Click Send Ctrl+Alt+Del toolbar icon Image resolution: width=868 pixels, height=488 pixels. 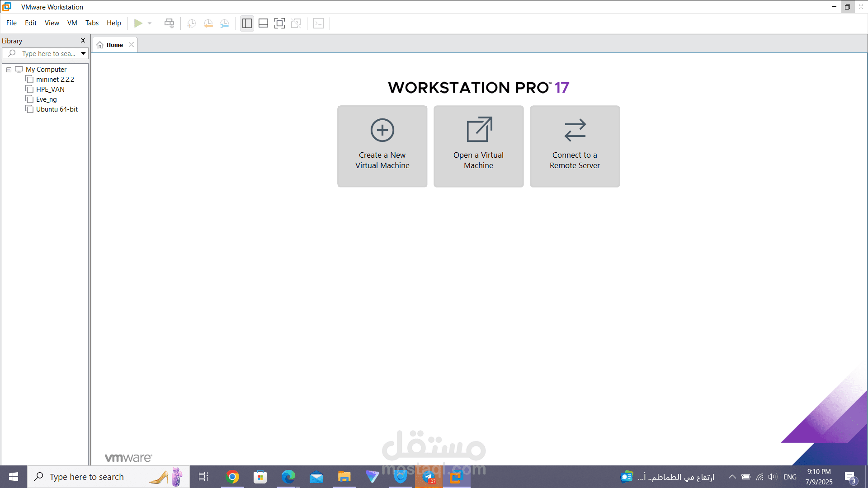[x=169, y=23]
